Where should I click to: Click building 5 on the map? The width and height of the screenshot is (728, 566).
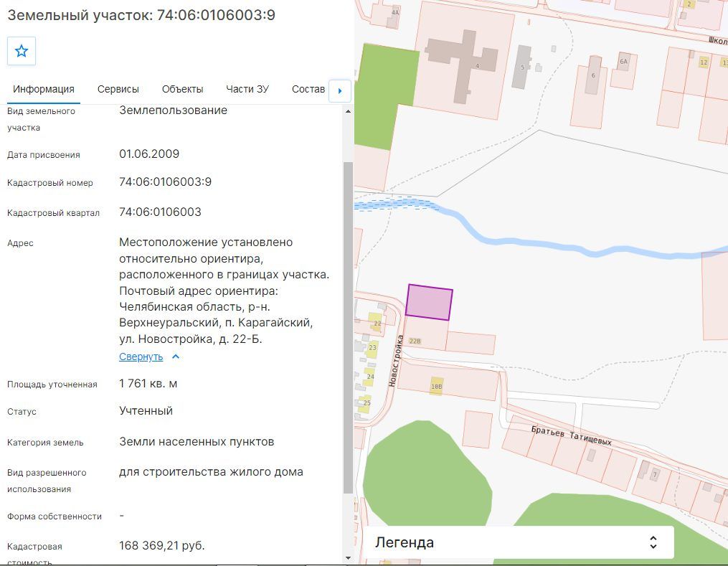(522, 67)
